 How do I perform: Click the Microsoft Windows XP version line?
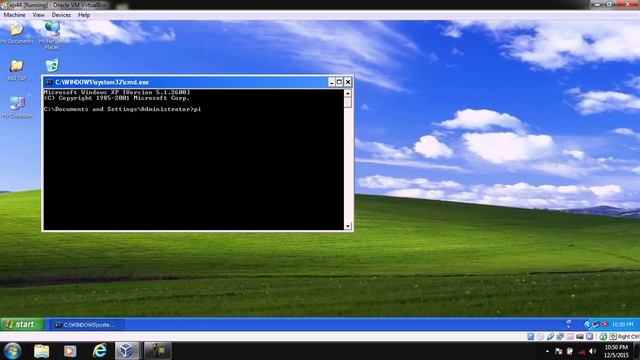tap(117, 92)
